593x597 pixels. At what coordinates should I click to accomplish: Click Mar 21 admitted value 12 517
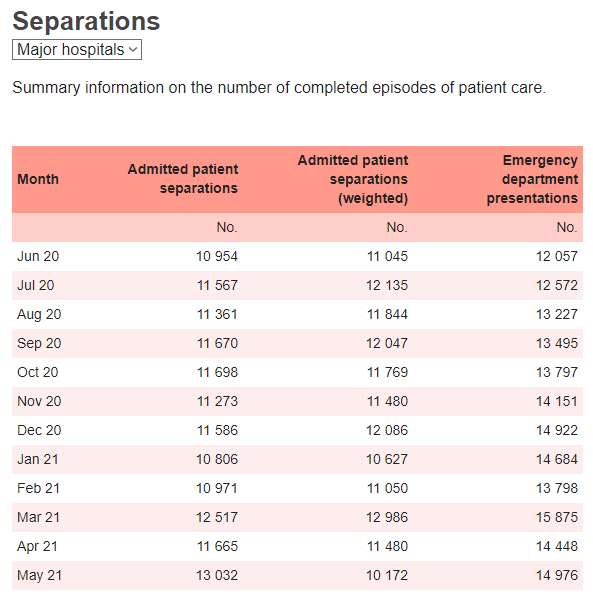click(x=217, y=517)
